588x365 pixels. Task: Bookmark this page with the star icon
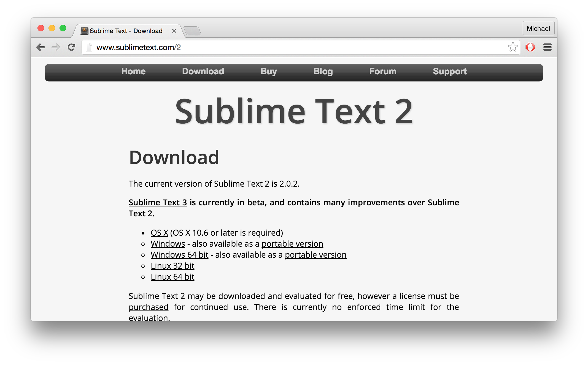click(x=513, y=47)
